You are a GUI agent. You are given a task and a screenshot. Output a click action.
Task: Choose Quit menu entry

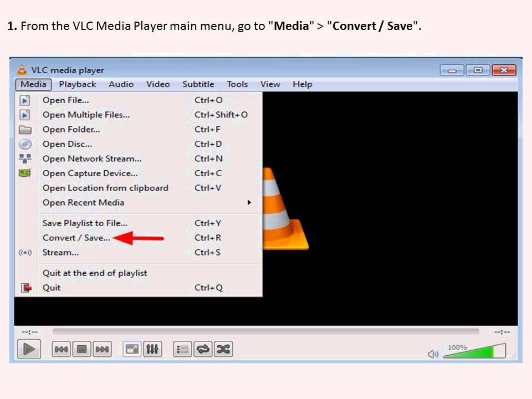pyautogui.click(x=139, y=288)
